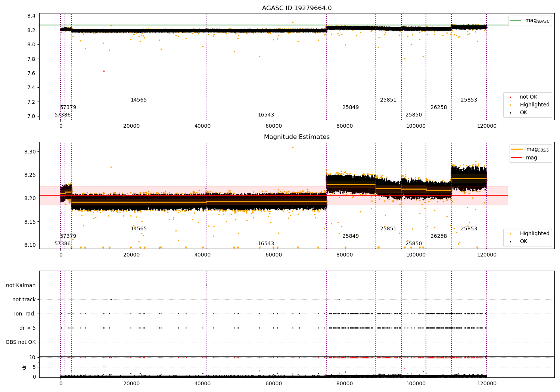The image size is (560, 392).
Task: Click the 'AGASC ID 19279664.0' plot title
Action: [x=297, y=8]
